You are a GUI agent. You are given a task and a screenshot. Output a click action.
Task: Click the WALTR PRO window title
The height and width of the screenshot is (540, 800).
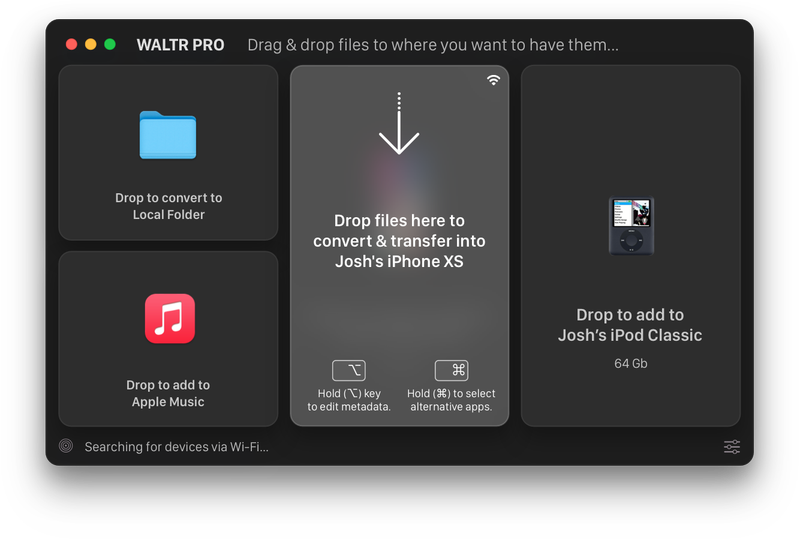(x=181, y=45)
